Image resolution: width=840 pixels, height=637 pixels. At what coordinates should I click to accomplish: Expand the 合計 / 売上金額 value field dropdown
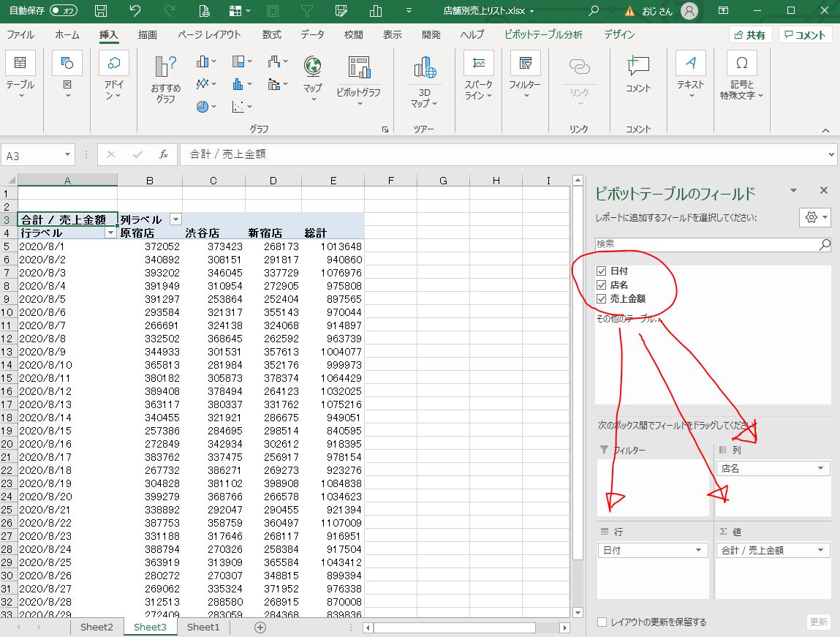(820, 550)
